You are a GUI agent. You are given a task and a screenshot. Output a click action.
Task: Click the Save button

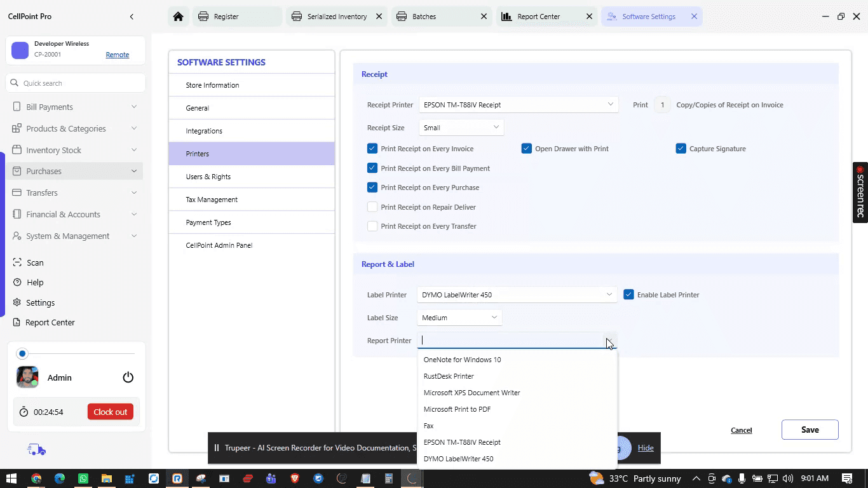pos(810,430)
